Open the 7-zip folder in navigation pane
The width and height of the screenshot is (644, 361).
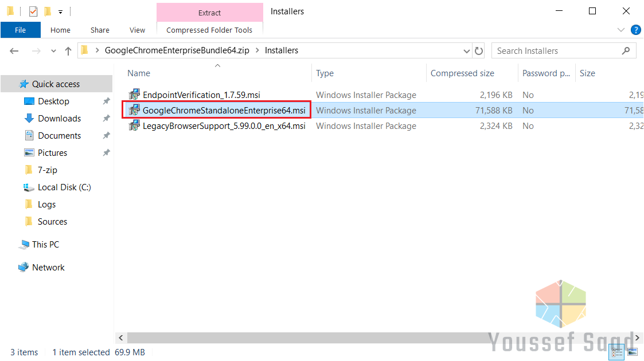47,170
